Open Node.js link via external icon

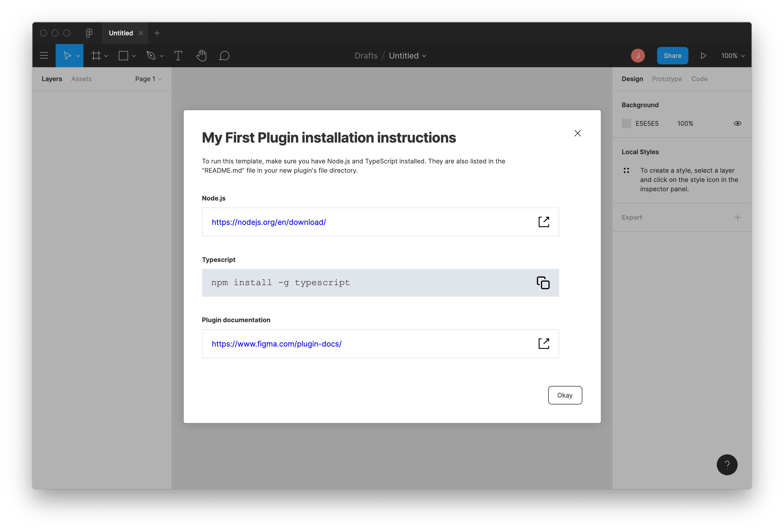tap(544, 222)
